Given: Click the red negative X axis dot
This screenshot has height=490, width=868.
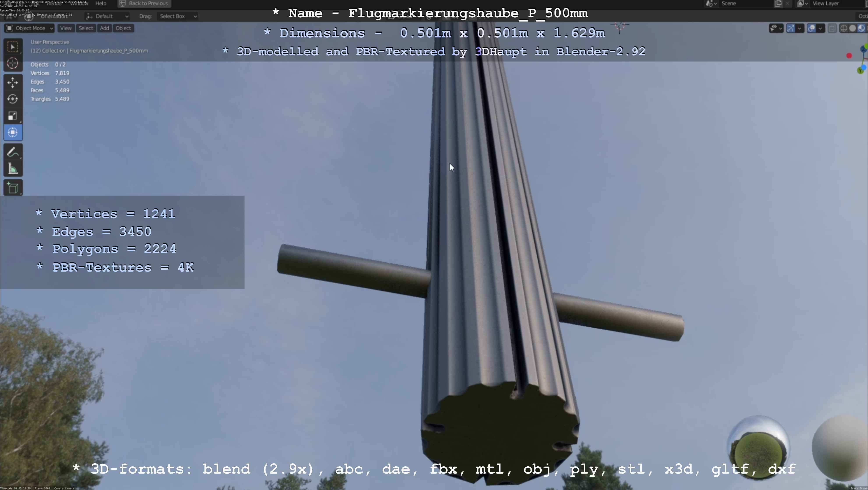Looking at the screenshot, I should click(x=849, y=56).
